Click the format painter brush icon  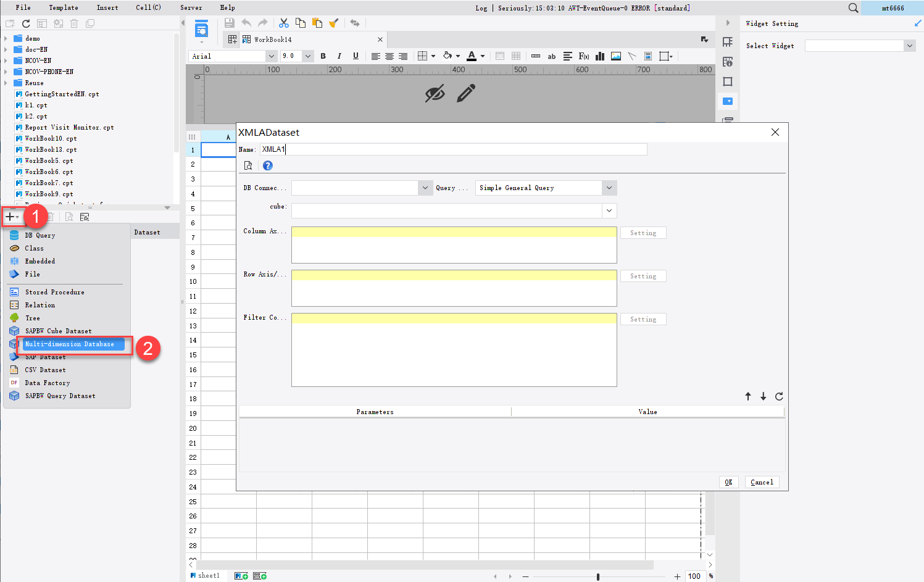(334, 23)
